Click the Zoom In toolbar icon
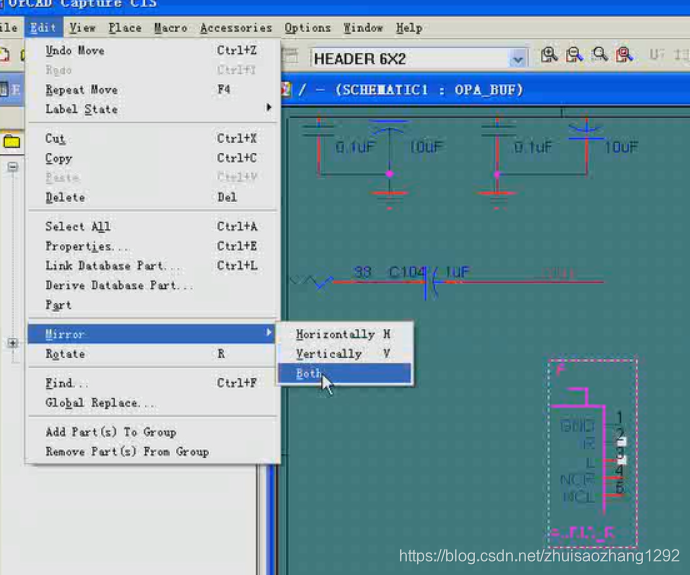690x575 pixels. (549, 56)
